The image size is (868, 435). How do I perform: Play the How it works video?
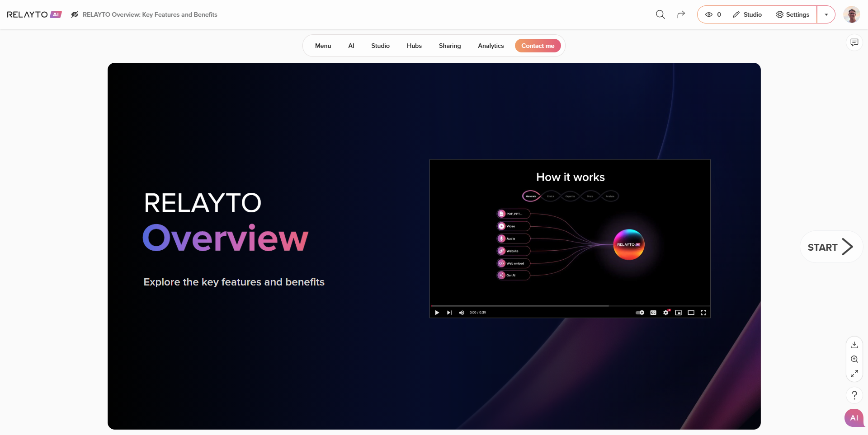click(x=437, y=313)
